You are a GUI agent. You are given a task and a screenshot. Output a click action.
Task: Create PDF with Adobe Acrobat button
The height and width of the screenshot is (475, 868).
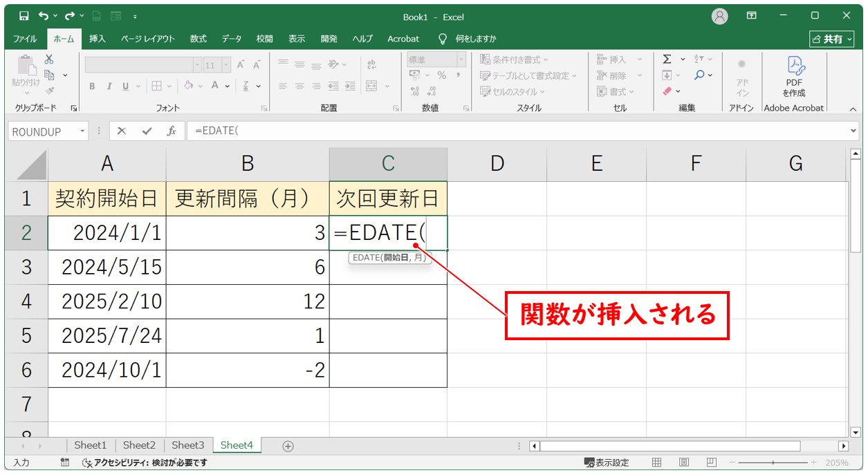coord(794,77)
